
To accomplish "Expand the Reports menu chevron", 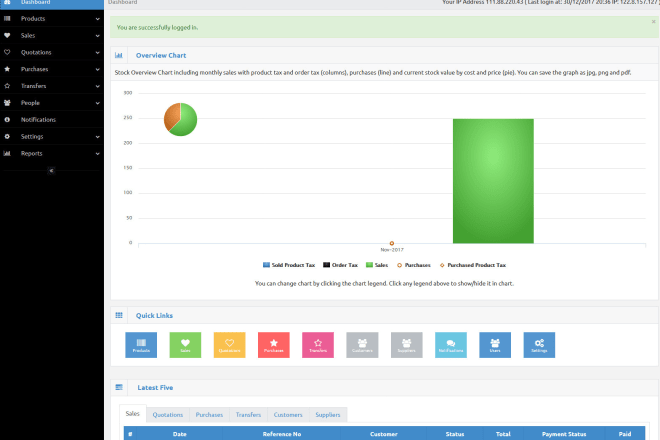I will point(97,154).
